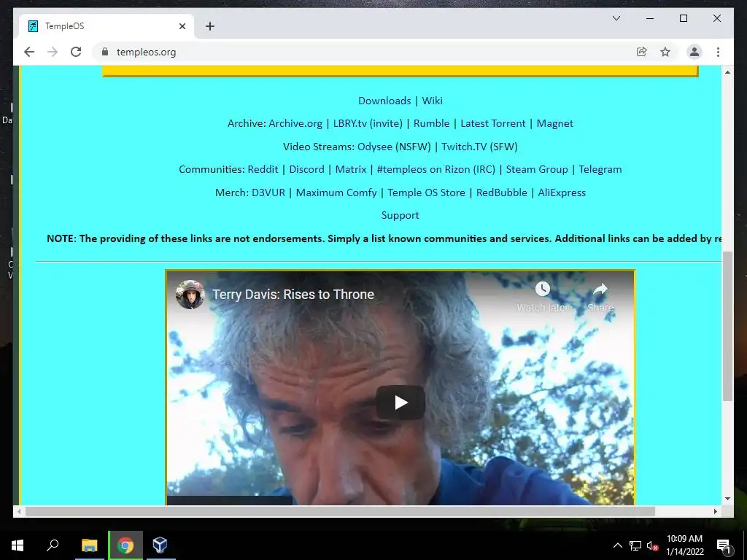
Task: Bookmark this tab with the star
Action: click(x=665, y=52)
